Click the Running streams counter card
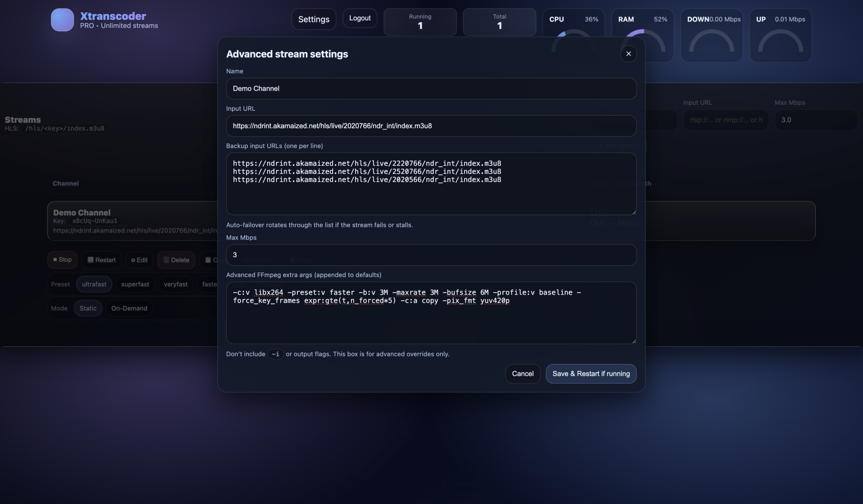The image size is (863, 504). tap(420, 22)
